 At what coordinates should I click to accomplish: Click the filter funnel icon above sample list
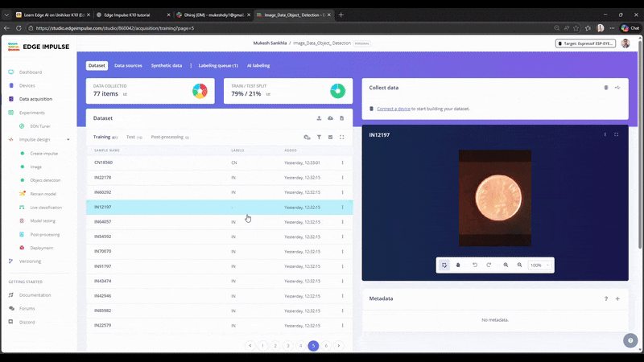tap(319, 137)
